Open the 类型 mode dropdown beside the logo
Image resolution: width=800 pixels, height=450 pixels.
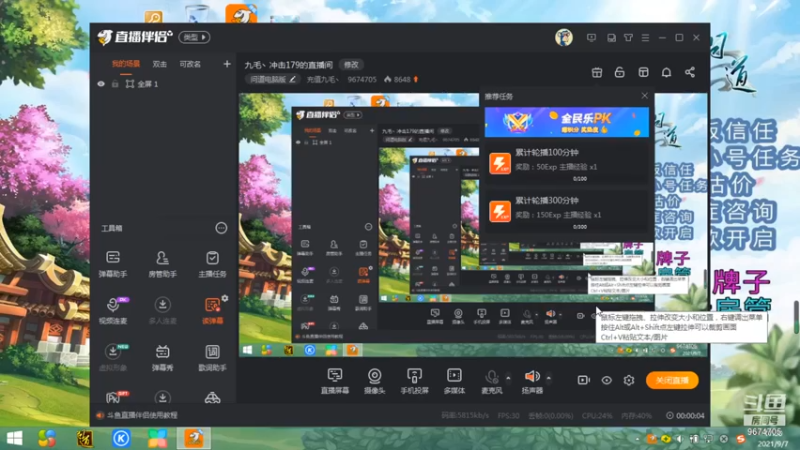click(x=194, y=37)
